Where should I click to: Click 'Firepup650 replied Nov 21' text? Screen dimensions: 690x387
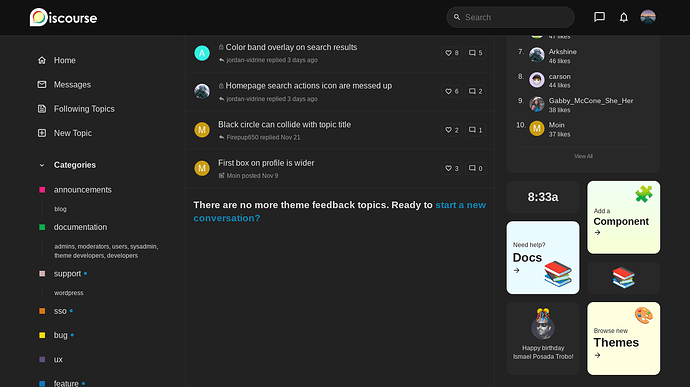[263, 137]
